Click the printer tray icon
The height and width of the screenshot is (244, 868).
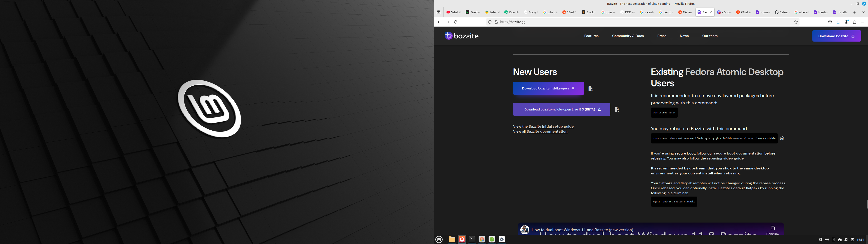[827, 240]
